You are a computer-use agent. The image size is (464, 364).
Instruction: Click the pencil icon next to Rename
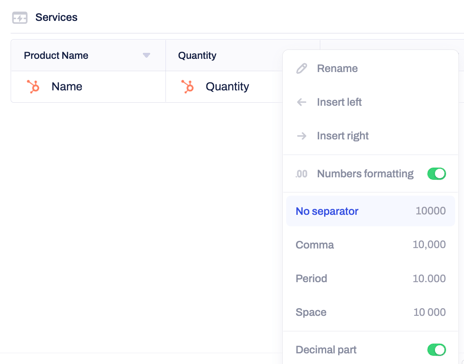pos(302,68)
